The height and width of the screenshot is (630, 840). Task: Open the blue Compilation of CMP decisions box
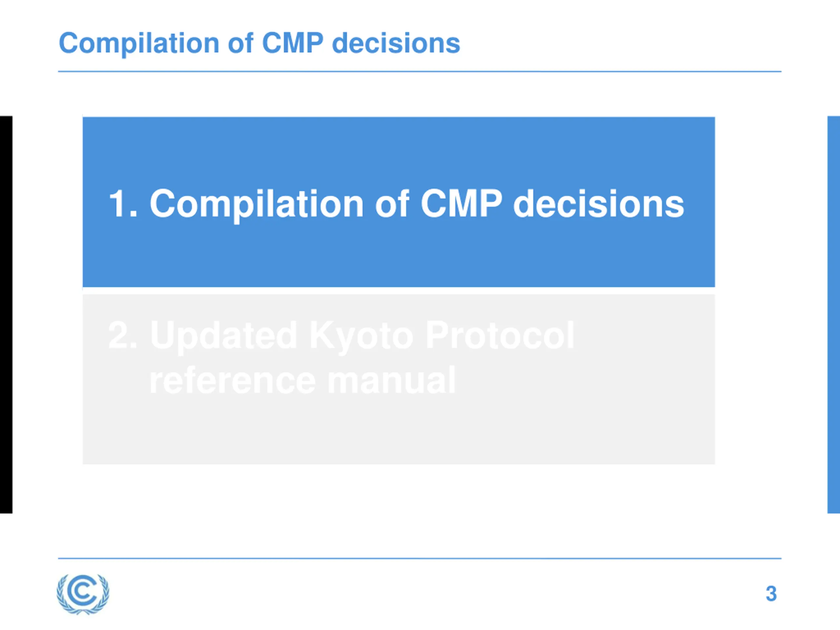(x=399, y=202)
